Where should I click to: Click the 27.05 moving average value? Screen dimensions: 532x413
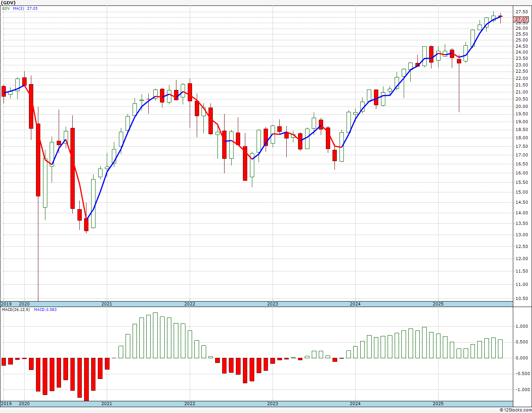32,8
